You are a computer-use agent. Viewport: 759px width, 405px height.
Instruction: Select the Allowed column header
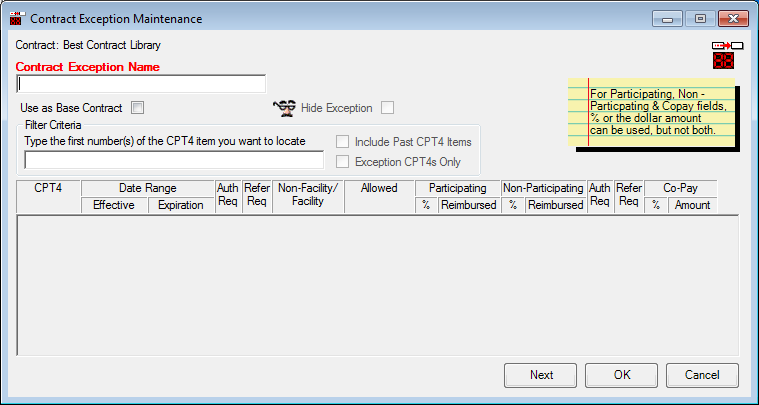[379, 196]
